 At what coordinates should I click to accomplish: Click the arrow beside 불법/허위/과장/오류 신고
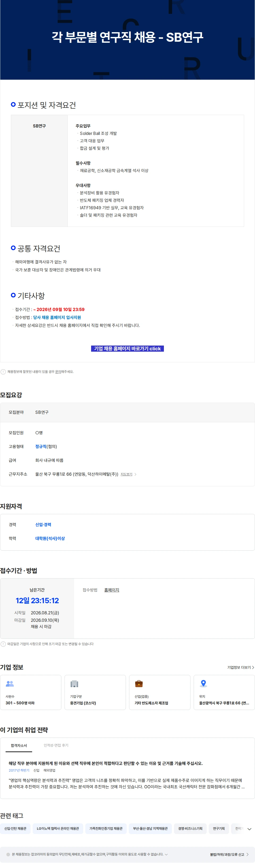(x=248, y=854)
